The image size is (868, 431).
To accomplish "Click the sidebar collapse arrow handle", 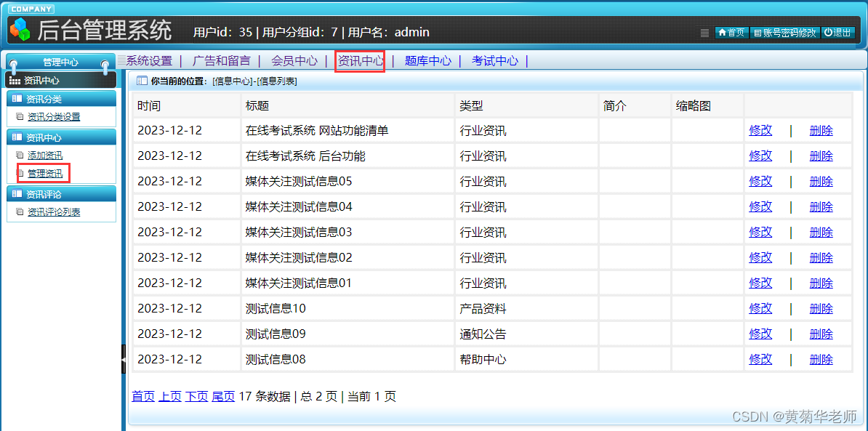I will [124, 359].
